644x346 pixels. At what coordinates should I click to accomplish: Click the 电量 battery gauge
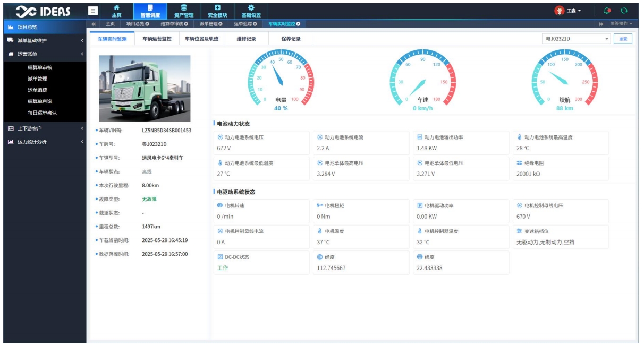pyautogui.click(x=281, y=79)
